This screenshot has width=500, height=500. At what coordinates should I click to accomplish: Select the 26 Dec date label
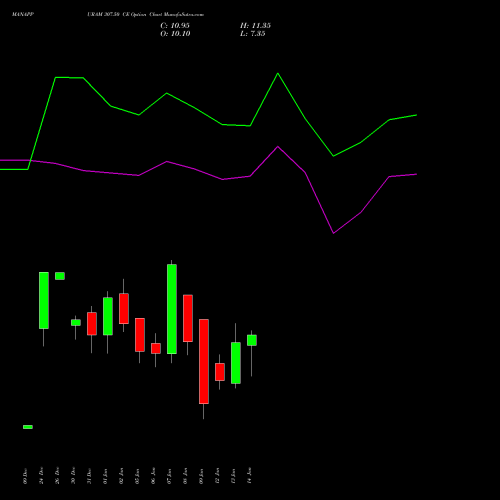[x=58, y=476]
